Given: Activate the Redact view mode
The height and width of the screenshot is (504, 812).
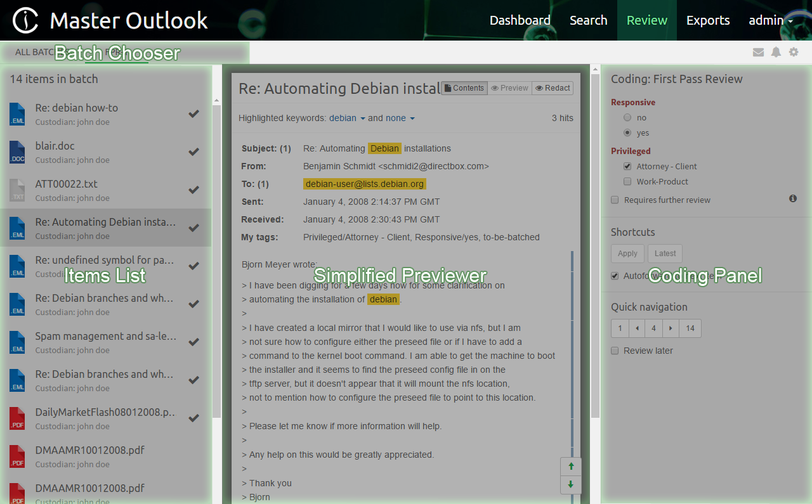Looking at the screenshot, I should tap(552, 88).
